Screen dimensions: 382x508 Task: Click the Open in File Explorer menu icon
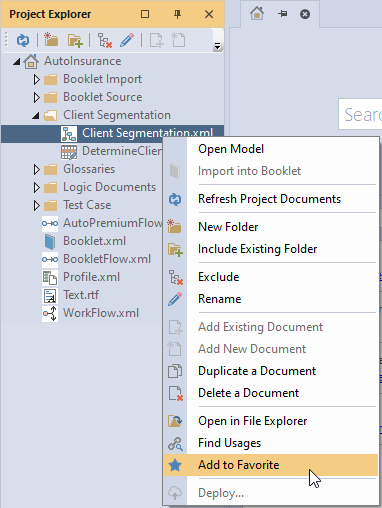pyautogui.click(x=175, y=421)
